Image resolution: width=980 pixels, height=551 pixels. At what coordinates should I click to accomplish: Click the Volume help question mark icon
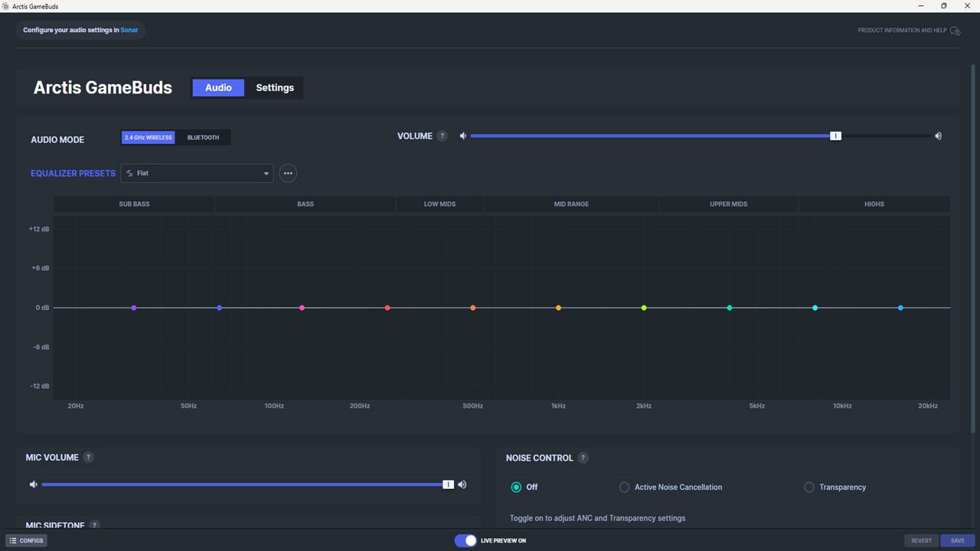(x=442, y=136)
